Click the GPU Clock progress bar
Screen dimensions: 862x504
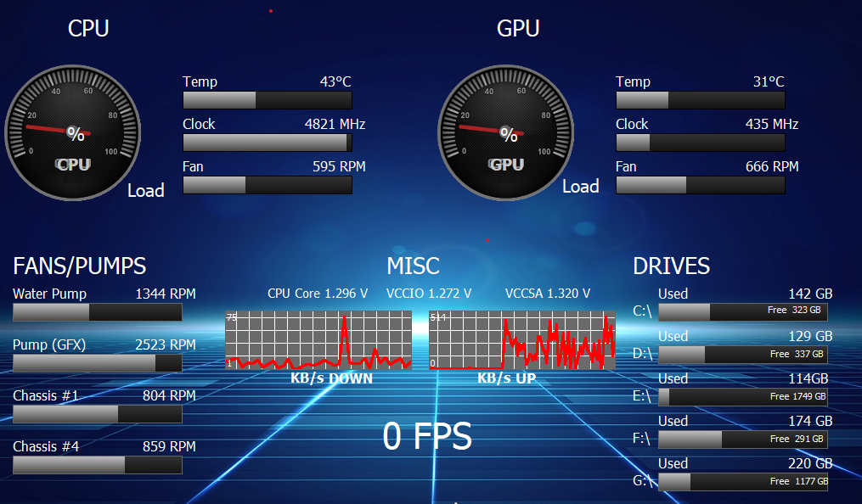[x=700, y=143]
